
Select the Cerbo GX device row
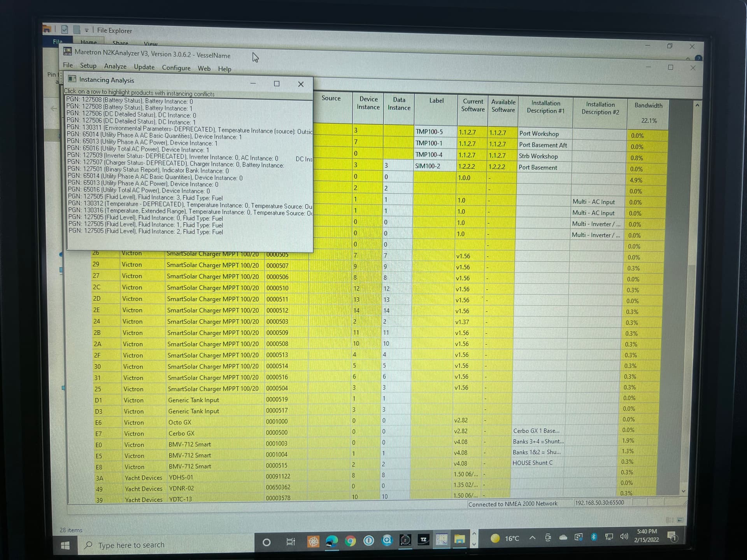(181, 433)
